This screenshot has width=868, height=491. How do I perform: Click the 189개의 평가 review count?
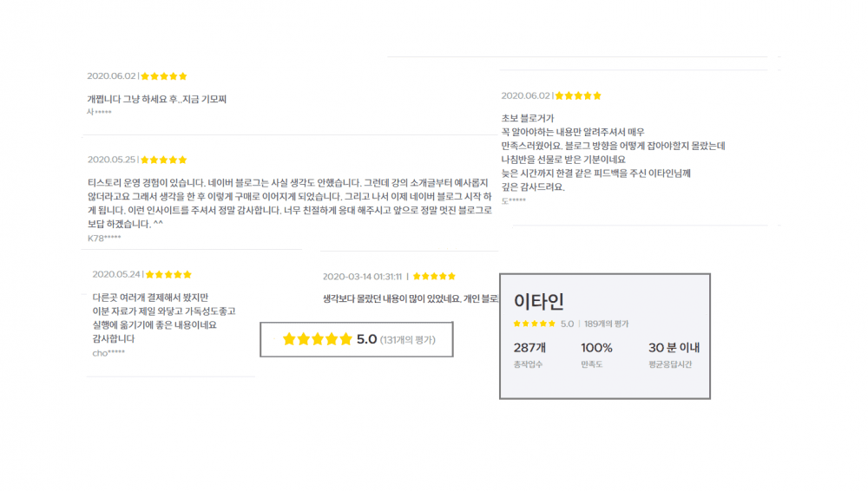point(606,324)
